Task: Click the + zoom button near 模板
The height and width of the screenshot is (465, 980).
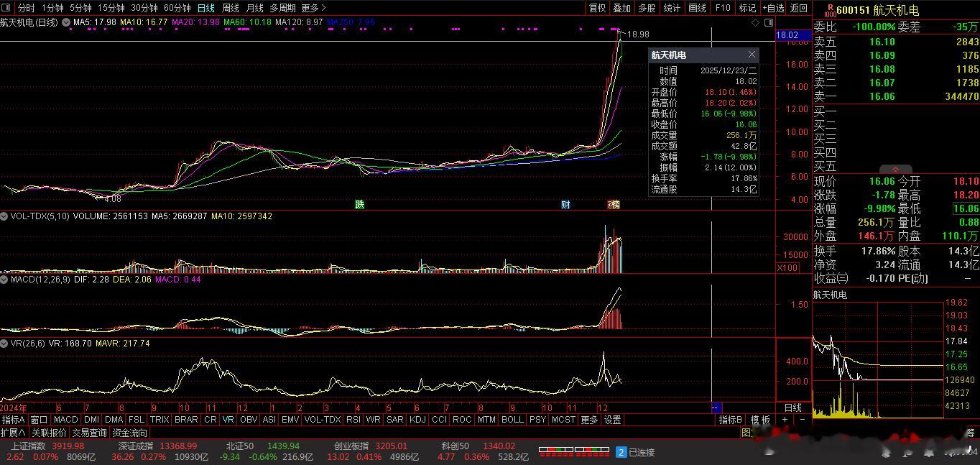Action: 785,420
